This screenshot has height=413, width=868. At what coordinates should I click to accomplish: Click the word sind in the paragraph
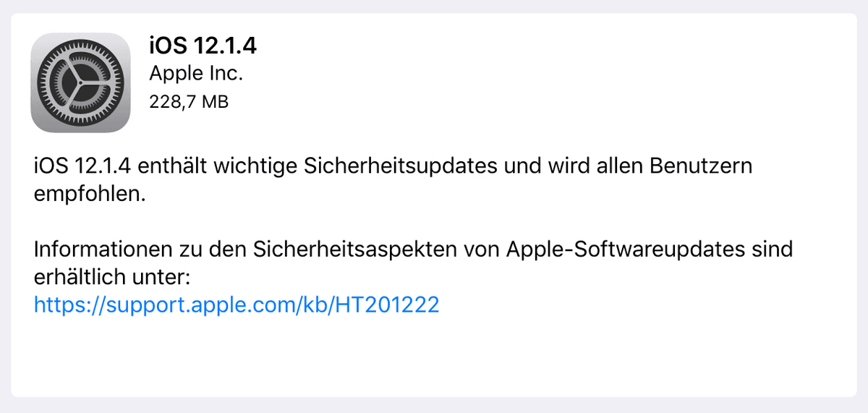point(773,250)
